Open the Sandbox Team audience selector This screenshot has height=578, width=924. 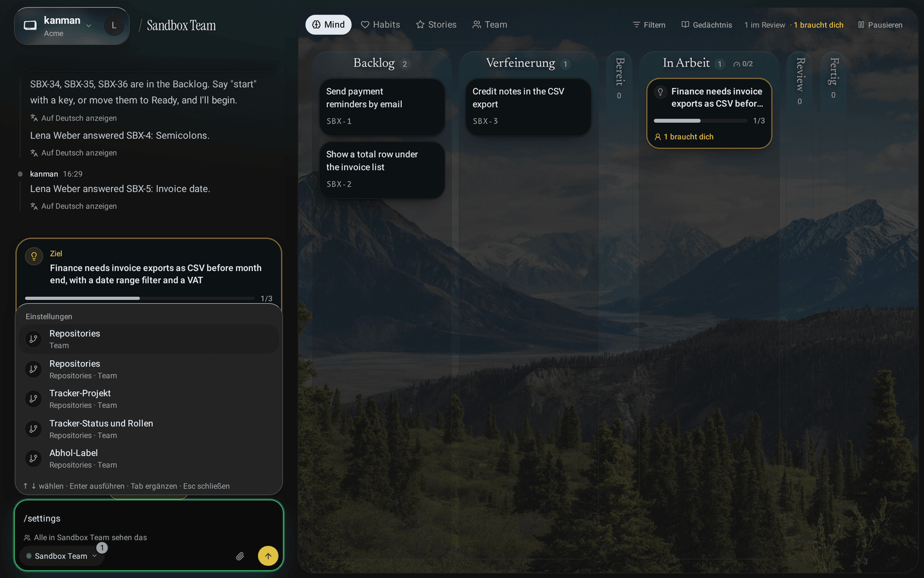point(62,556)
